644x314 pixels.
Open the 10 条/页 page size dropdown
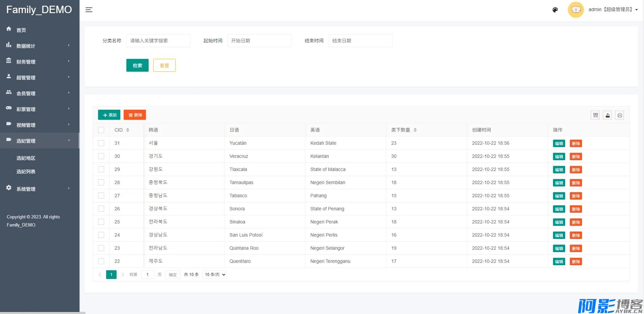click(215, 275)
